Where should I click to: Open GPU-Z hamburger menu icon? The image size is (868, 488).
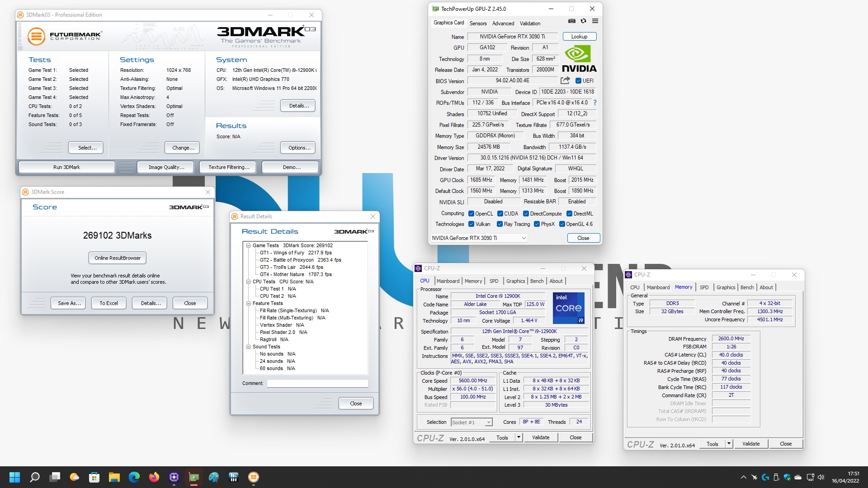coord(595,21)
